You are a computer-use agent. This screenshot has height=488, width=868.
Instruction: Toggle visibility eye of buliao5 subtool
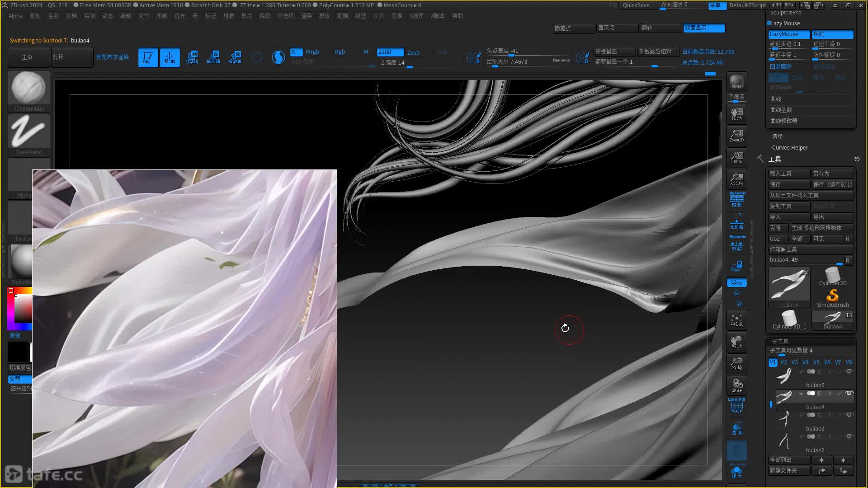[x=849, y=371]
